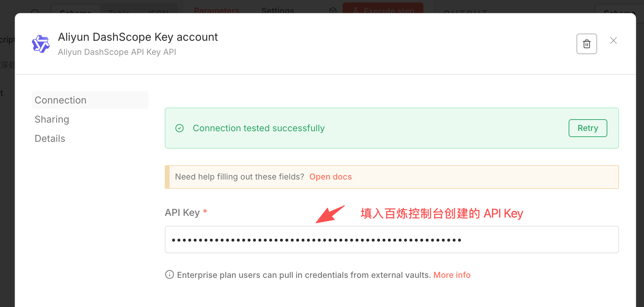This screenshot has height=307, width=644.
Task: Open the docs link for help
Action: click(330, 177)
